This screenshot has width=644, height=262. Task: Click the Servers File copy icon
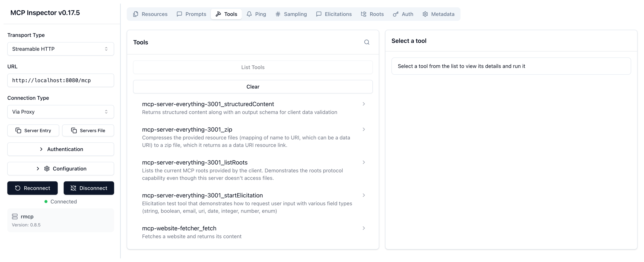click(74, 130)
